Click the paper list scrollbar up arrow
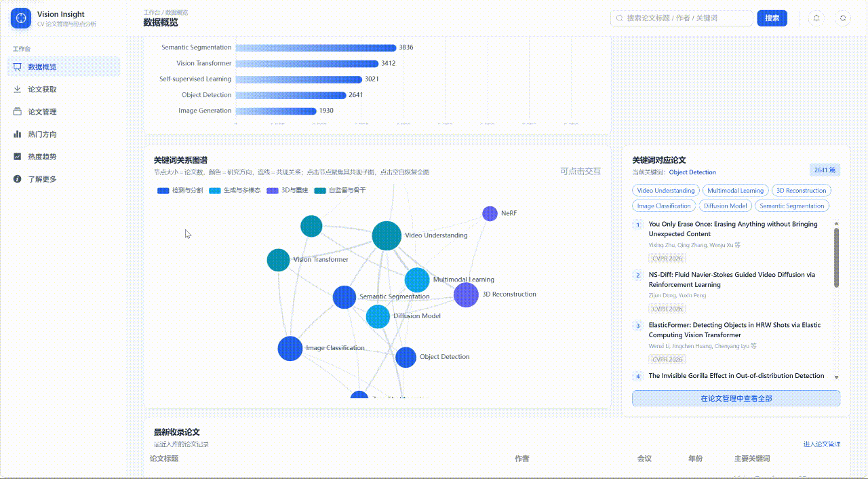The height and width of the screenshot is (479, 868). pyautogui.click(x=837, y=223)
